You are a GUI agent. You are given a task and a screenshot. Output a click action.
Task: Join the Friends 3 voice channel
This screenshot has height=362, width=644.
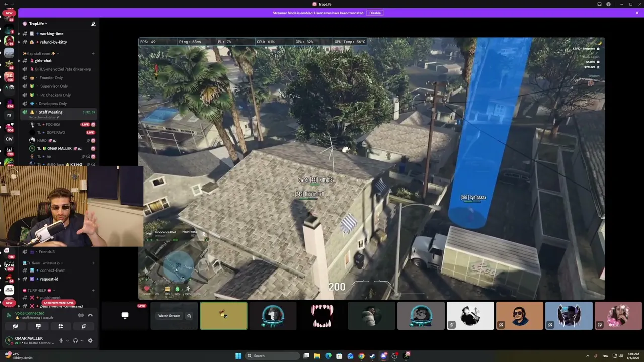46,252
